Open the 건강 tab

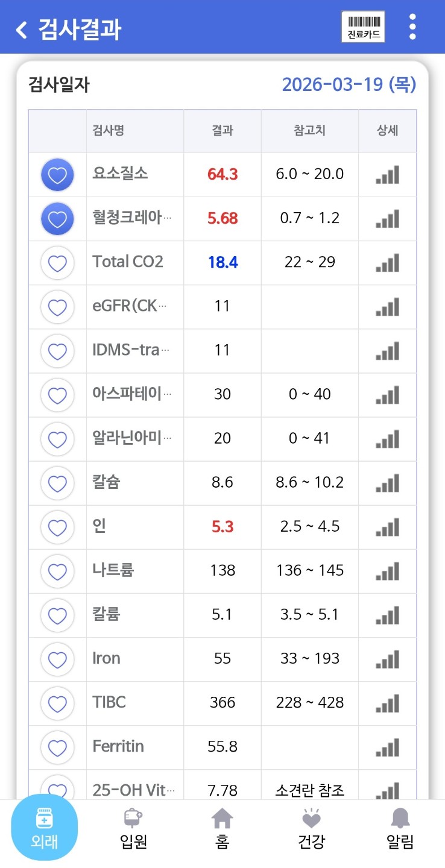pyautogui.click(x=311, y=829)
